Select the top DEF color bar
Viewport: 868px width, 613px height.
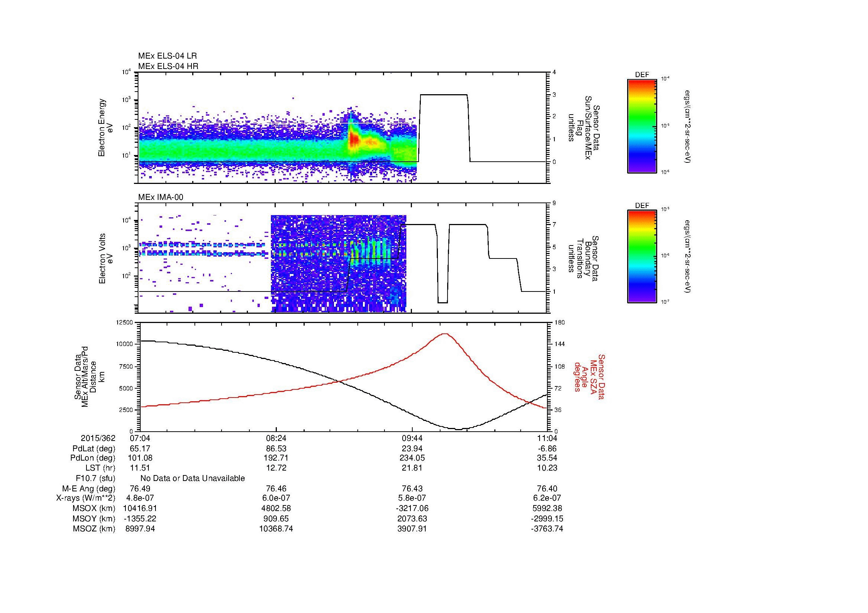[x=642, y=126]
